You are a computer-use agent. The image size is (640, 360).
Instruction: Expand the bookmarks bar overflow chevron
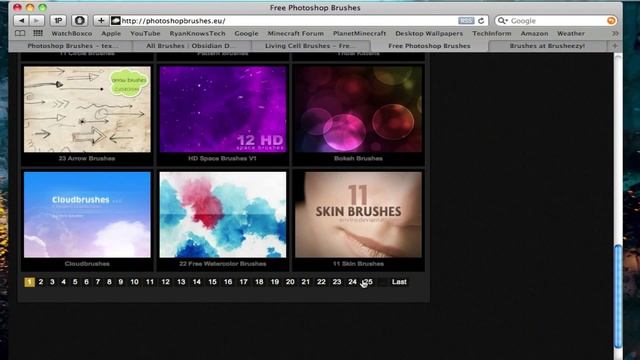pyautogui.click(x=615, y=33)
